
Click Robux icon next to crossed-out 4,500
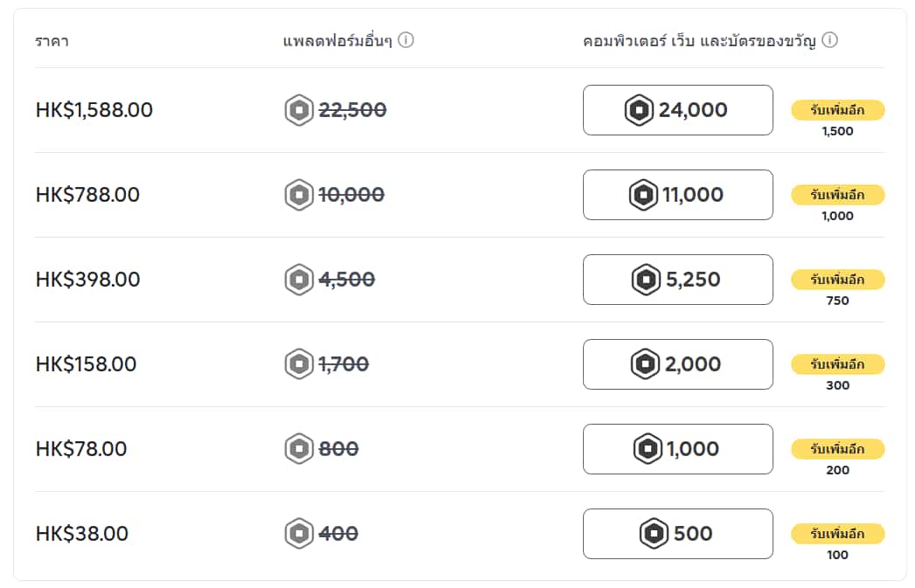pyautogui.click(x=299, y=280)
